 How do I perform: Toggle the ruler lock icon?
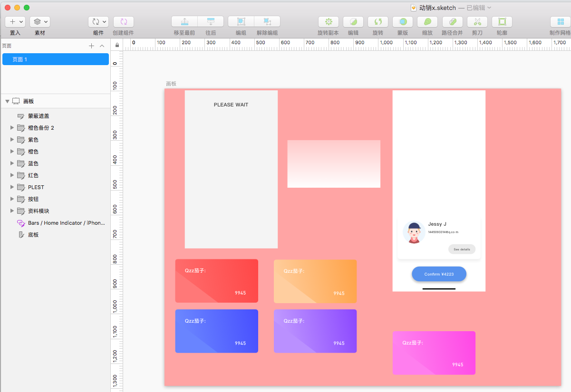click(117, 45)
